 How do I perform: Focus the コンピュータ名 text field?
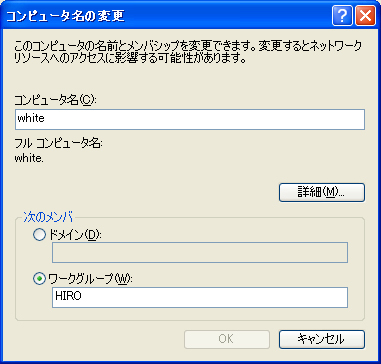(x=190, y=119)
